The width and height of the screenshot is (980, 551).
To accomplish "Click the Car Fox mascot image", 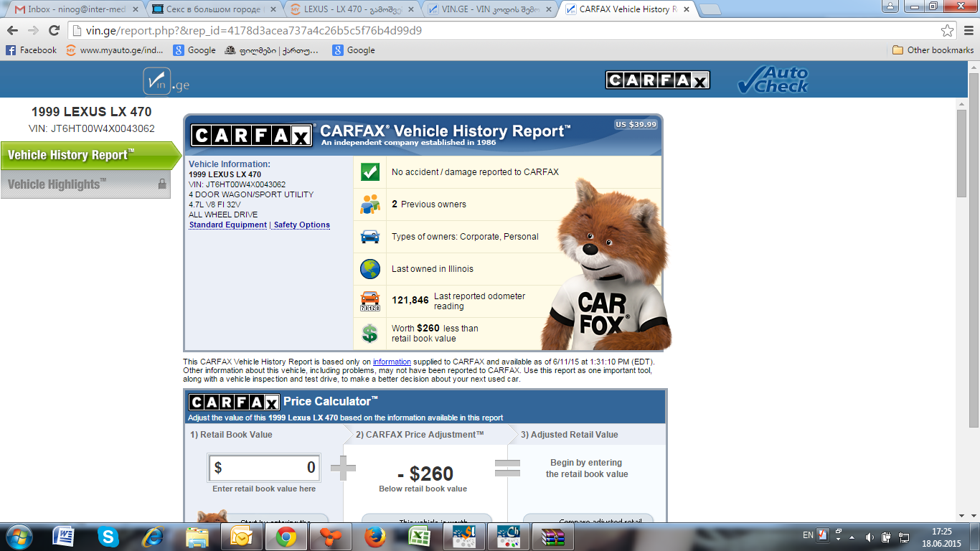I will (606, 264).
